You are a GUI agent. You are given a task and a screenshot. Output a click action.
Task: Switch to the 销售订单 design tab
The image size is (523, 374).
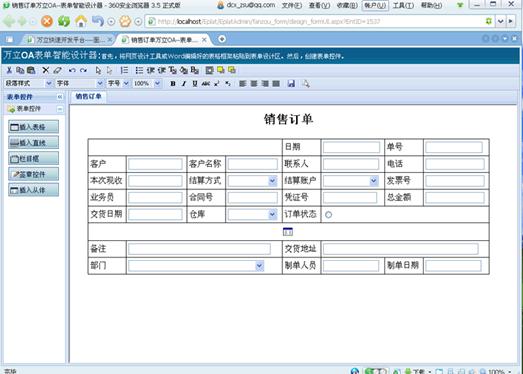pyautogui.click(x=88, y=97)
